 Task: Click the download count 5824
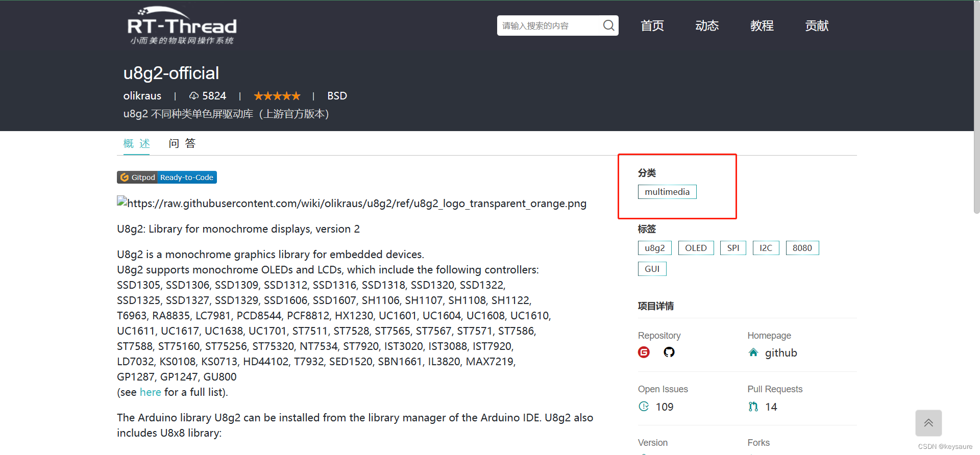coord(214,96)
